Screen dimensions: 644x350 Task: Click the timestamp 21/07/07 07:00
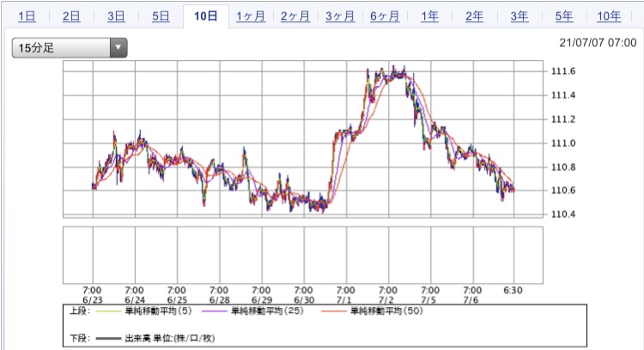tap(598, 43)
